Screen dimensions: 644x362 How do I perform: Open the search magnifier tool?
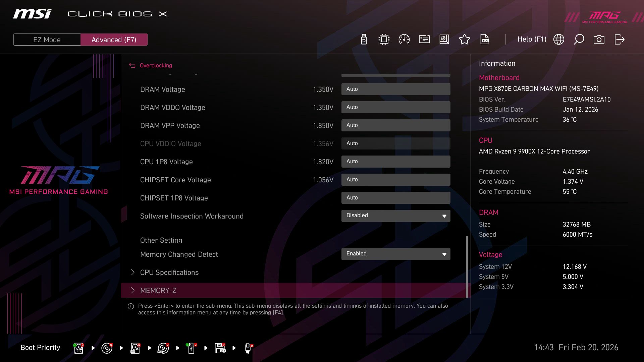pos(579,39)
